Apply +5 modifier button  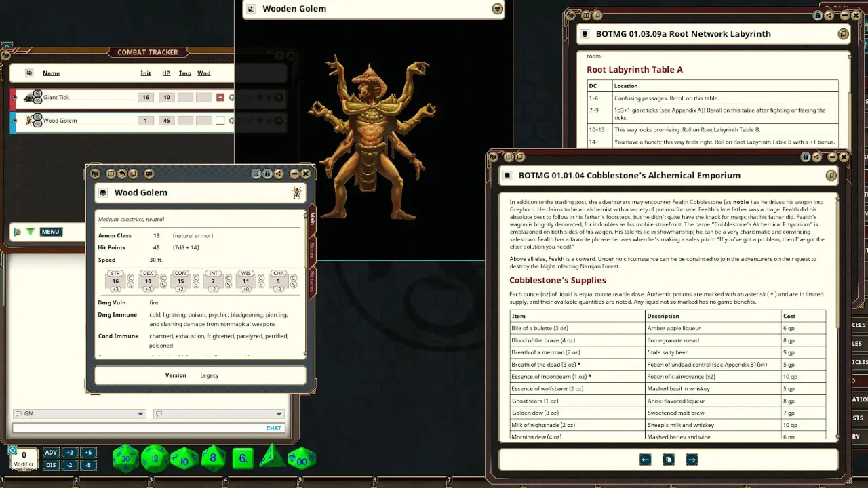(x=88, y=453)
